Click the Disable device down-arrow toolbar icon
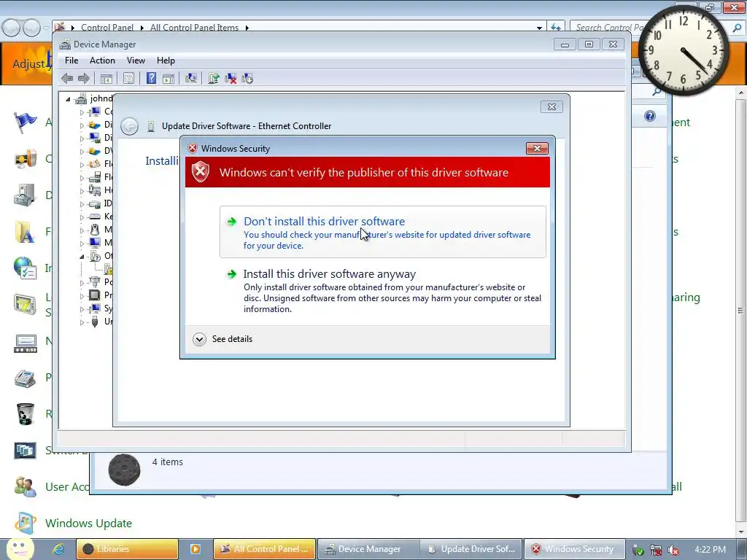747x560 pixels. pyautogui.click(x=247, y=78)
